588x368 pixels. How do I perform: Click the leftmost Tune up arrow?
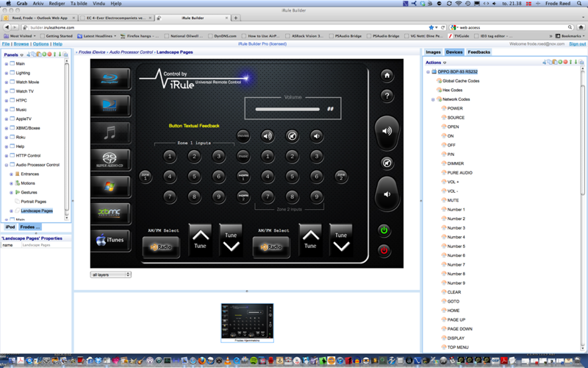coord(200,240)
